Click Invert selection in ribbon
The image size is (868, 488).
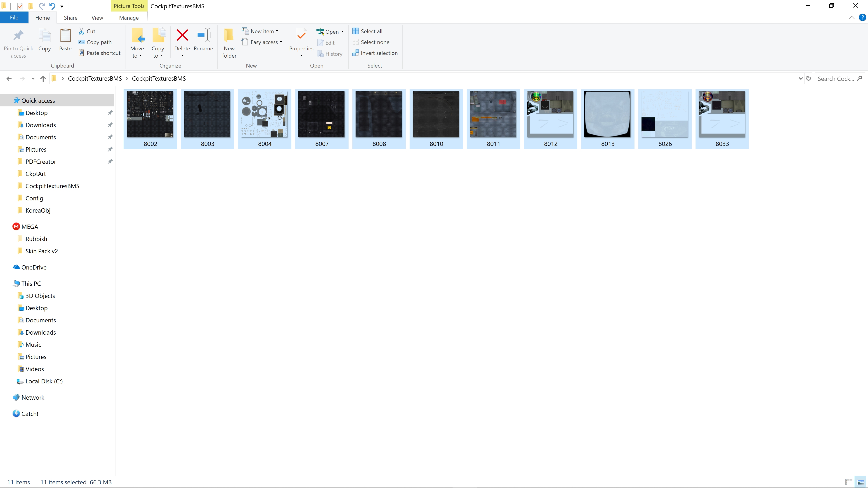coord(375,53)
